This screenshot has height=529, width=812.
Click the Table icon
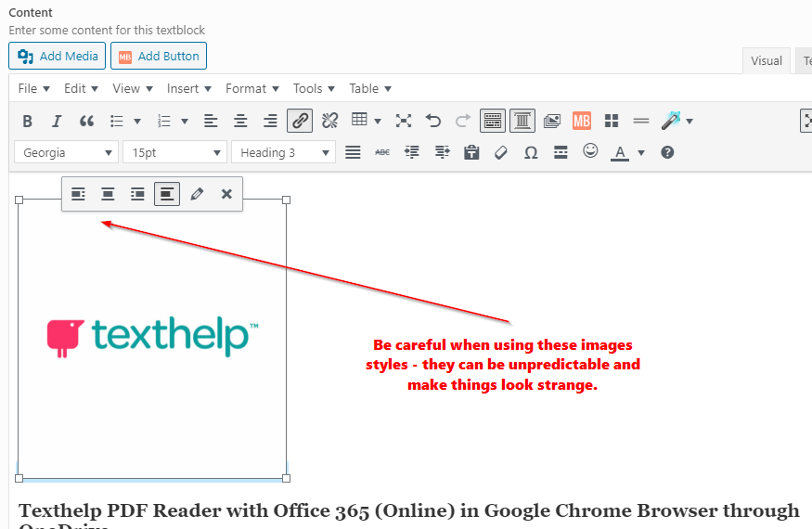359,120
